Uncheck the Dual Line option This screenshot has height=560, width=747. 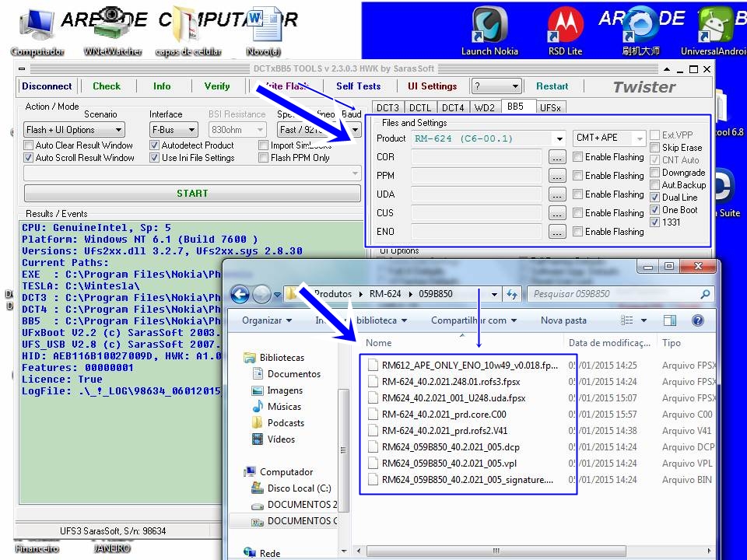coord(655,198)
